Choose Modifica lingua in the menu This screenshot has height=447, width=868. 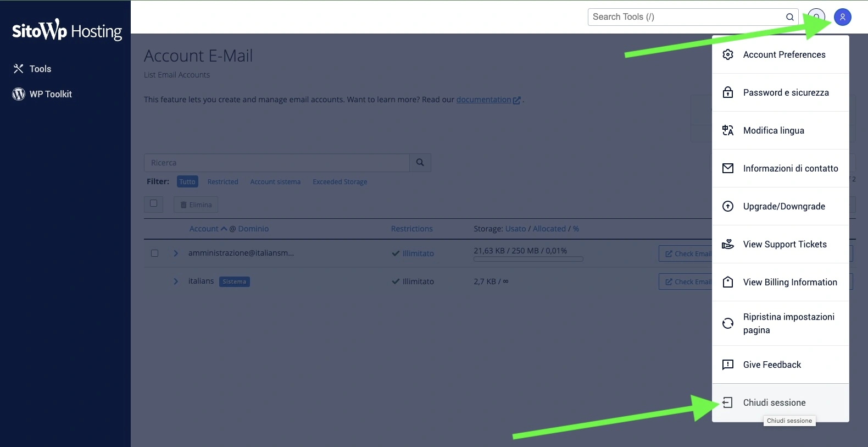781,130
